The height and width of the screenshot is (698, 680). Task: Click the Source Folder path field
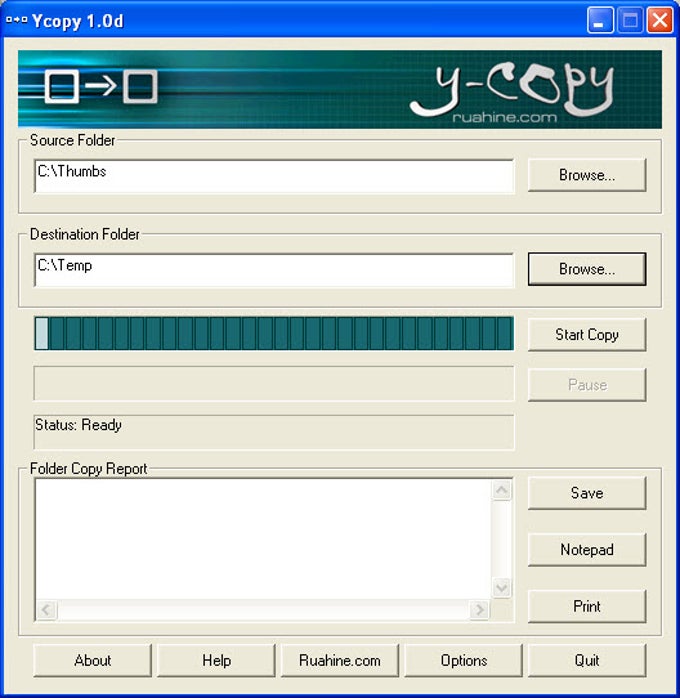(274, 176)
